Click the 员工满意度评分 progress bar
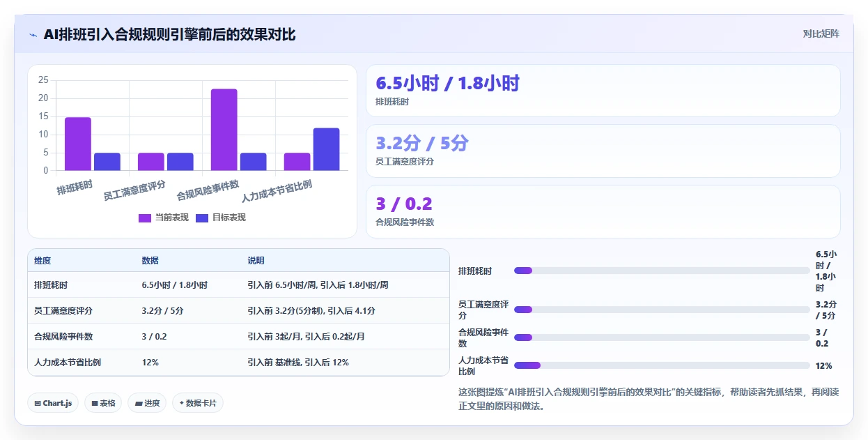868x440 pixels. coord(662,310)
